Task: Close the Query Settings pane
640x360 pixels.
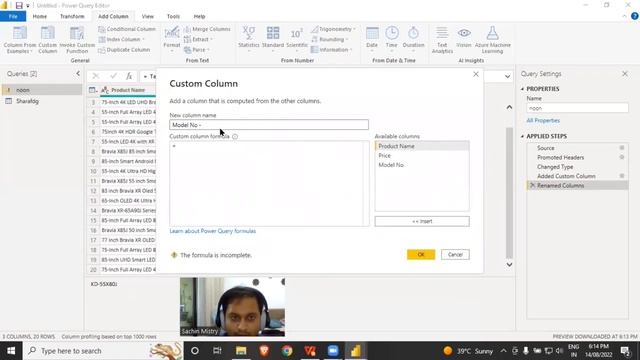Action: [625, 74]
